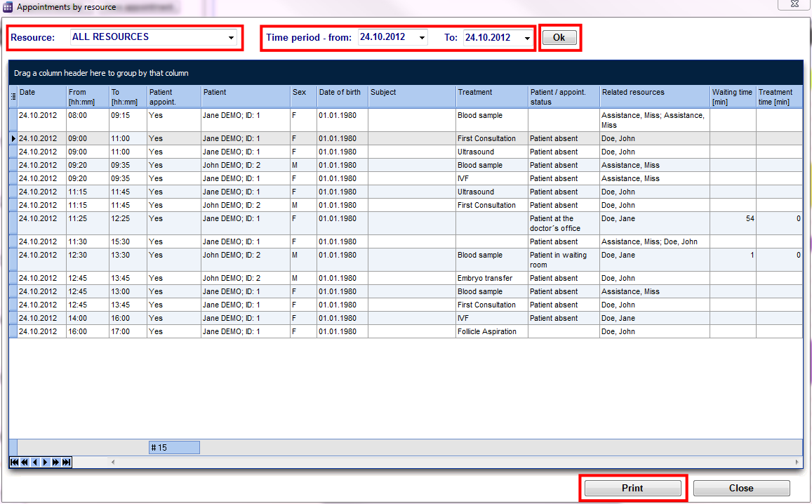The height and width of the screenshot is (504, 812).
Task: Click the Close button
Action: coord(742,488)
